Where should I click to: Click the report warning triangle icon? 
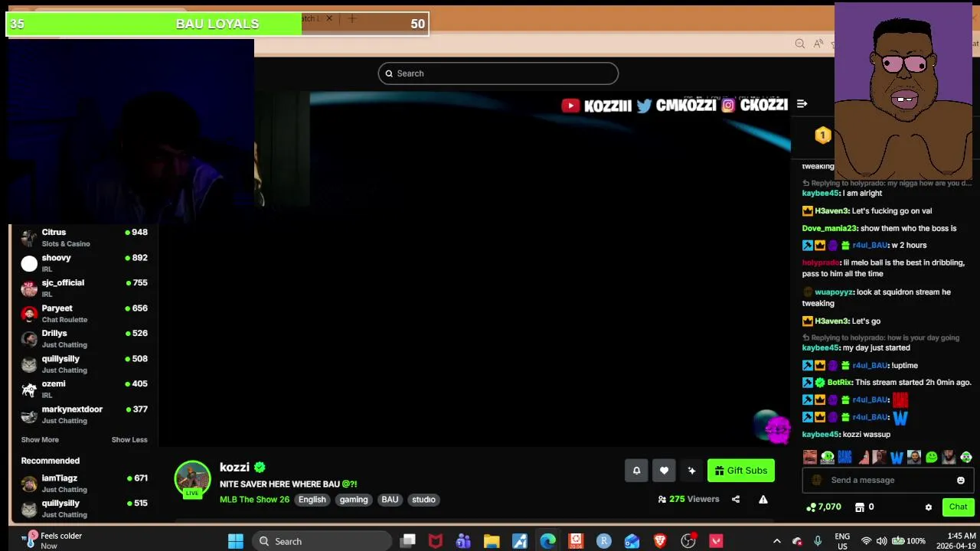tap(763, 499)
